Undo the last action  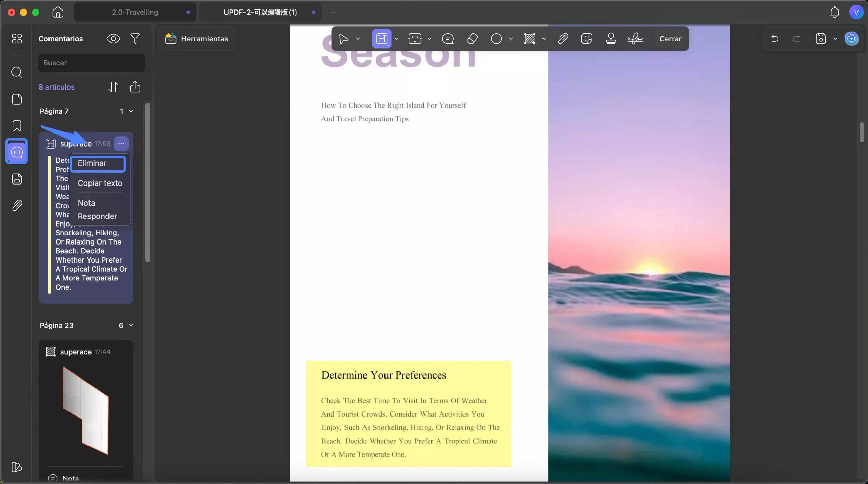click(x=775, y=39)
